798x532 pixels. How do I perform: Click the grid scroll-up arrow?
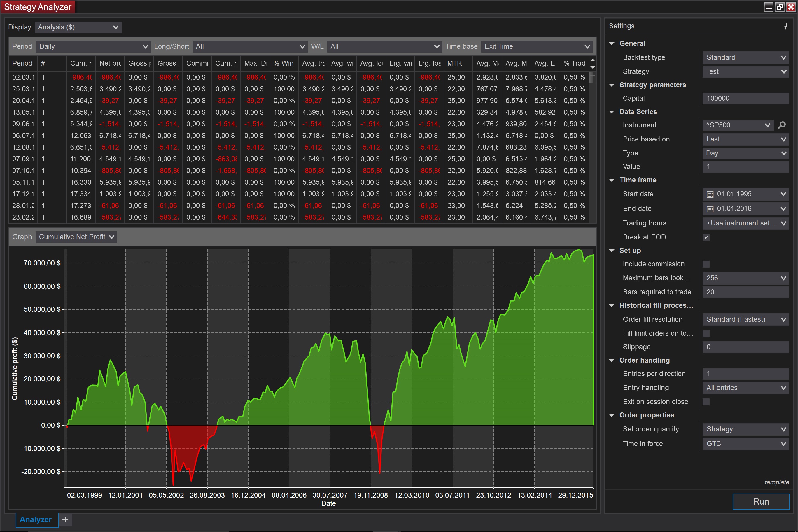point(593,60)
